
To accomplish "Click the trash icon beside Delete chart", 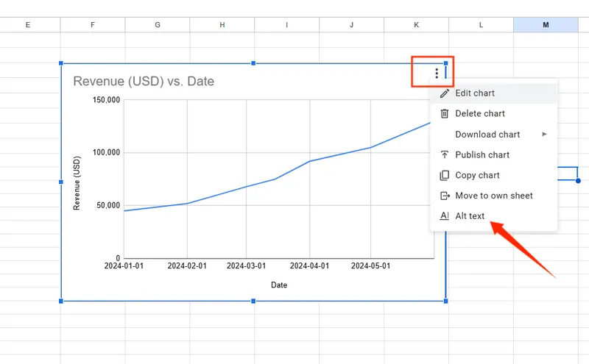I will coord(444,113).
